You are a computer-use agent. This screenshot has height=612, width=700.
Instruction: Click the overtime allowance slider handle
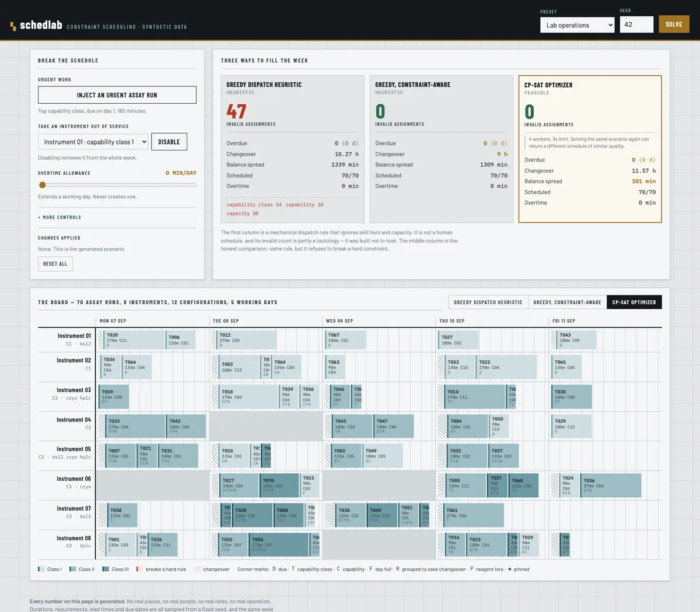[x=42, y=185]
